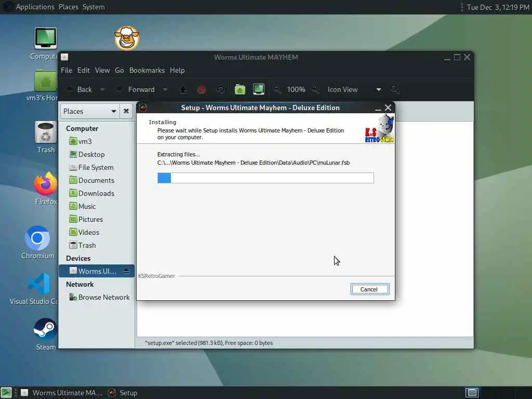532x399 pixels.
Task: Open the Bookmarks menu
Action: click(x=147, y=70)
